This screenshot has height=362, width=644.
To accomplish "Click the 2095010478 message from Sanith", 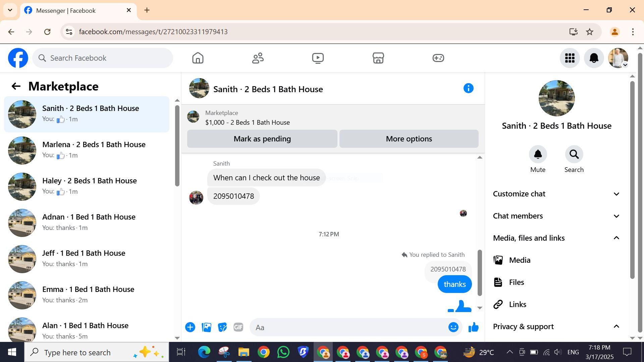I will point(233,196).
